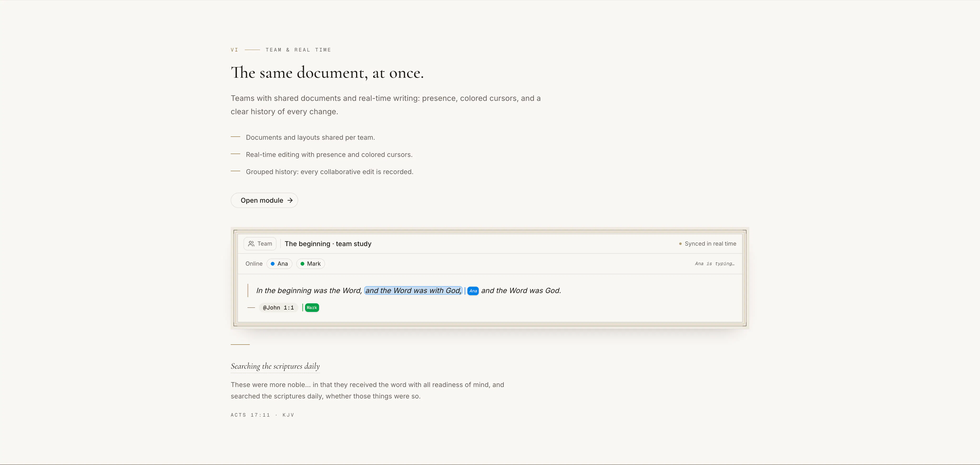This screenshot has width=980, height=465.
Task: Click Ana's blue presence dot
Action: point(272,264)
